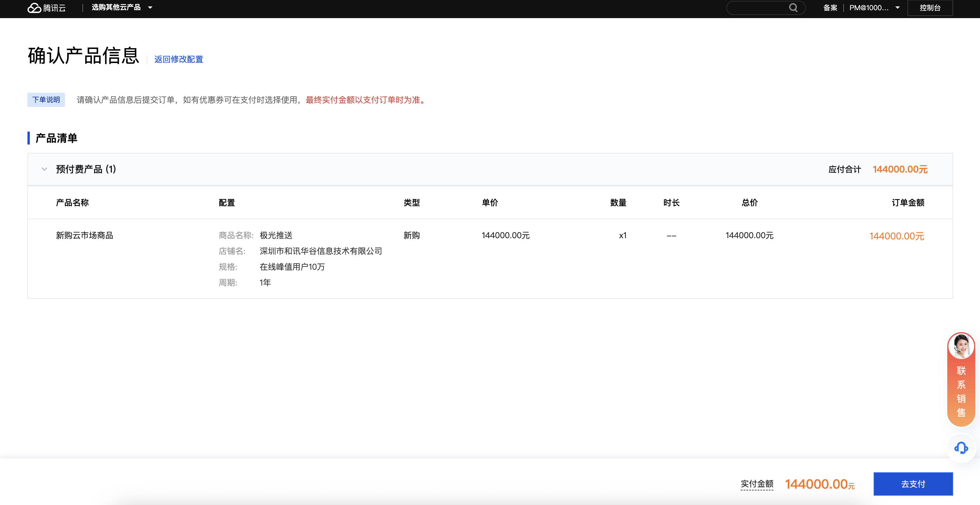This screenshot has height=505, width=980.
Task: Click the 订单金额 column header
Action: pyautogui.click(x=908, y=203)
